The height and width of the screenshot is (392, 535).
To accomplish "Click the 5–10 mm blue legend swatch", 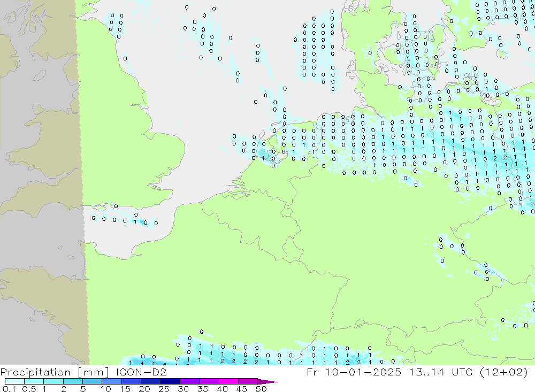I will [93, 381].
